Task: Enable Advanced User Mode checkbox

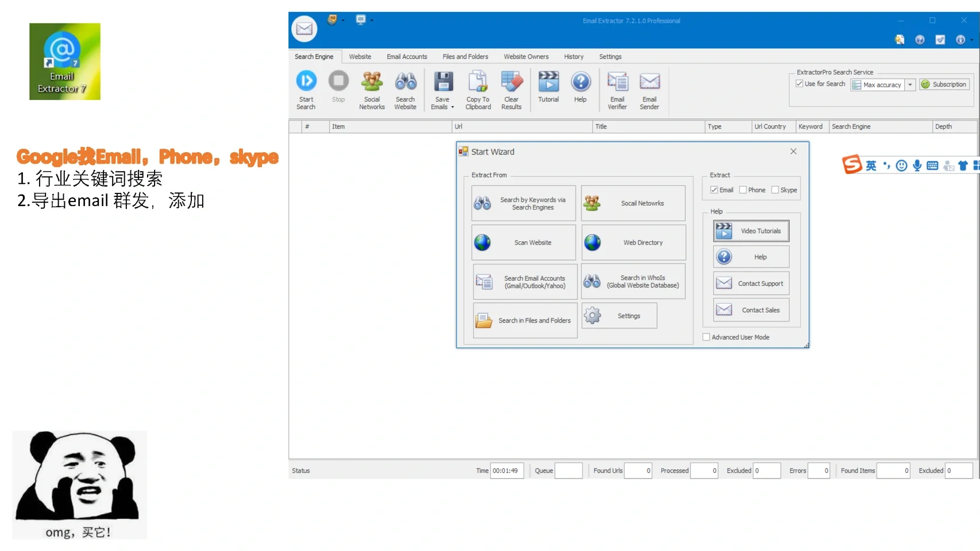Action: point(707,337)
